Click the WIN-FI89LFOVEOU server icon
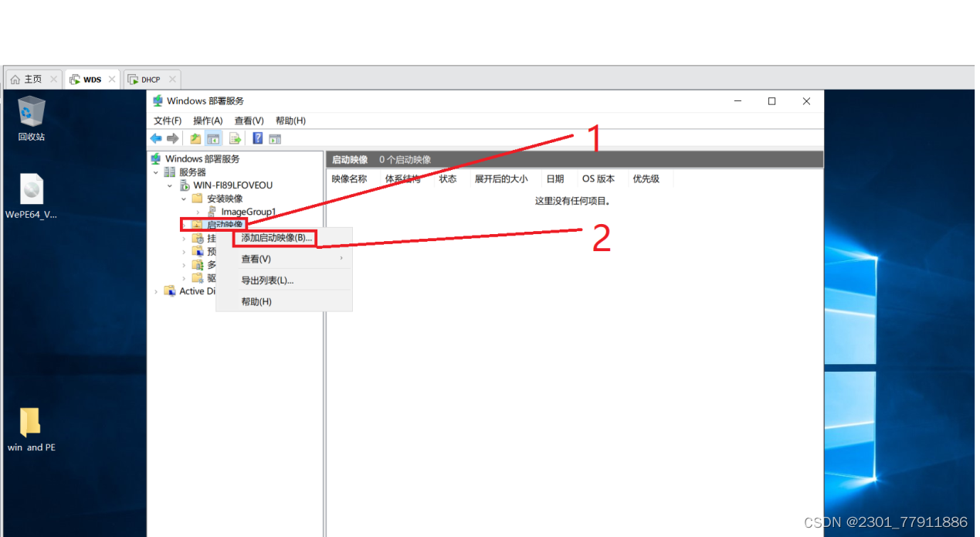The height and width of the screenshot is (537, 980). coord(185,185)
